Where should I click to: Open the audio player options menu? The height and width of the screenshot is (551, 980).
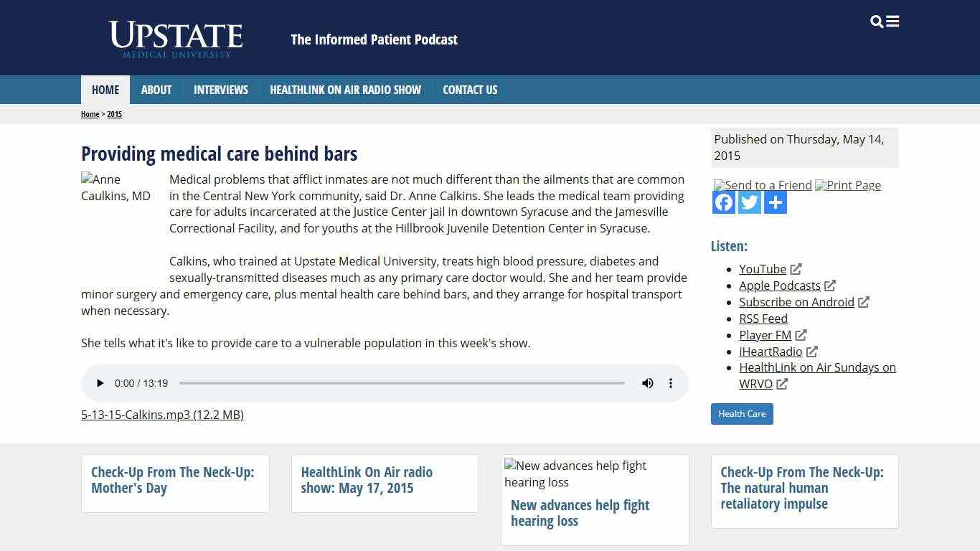pyautogui.click(x=671, y=383)
